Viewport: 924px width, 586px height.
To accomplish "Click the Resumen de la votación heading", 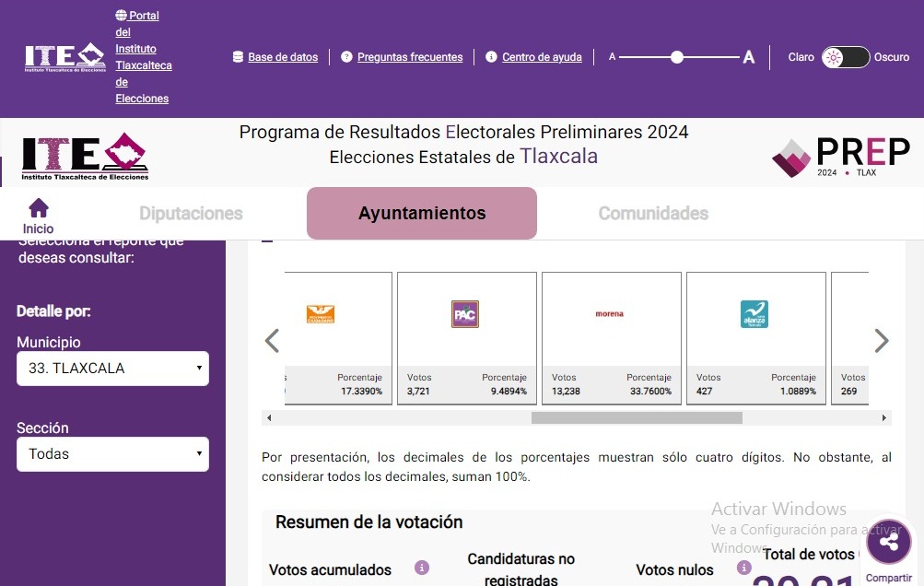I will pos(368,522).
